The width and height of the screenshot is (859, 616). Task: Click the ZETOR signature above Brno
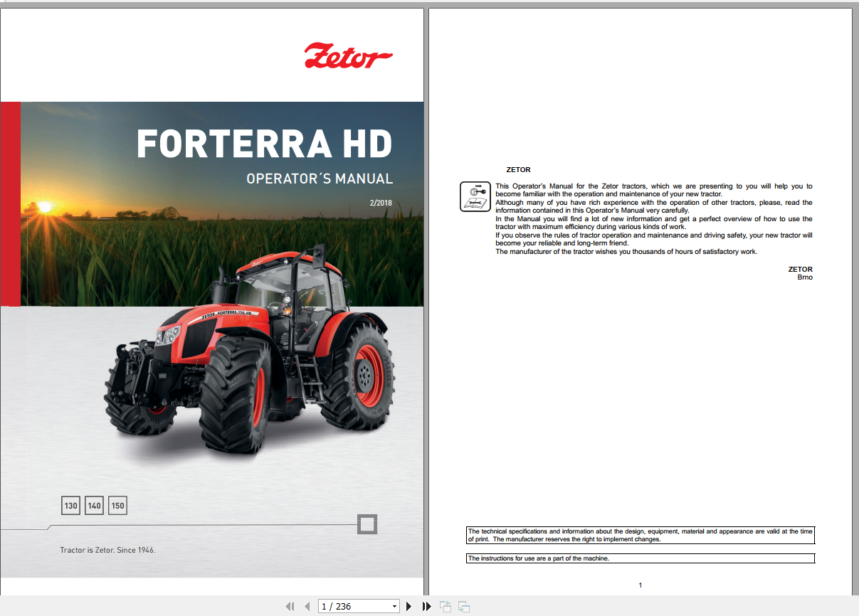801,270
